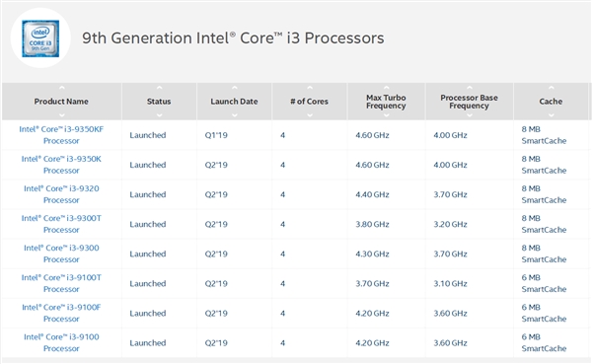
Task: Open Intel Core i3-9300T Processor link
Action: pyautogui.click(x=61, y=224)
